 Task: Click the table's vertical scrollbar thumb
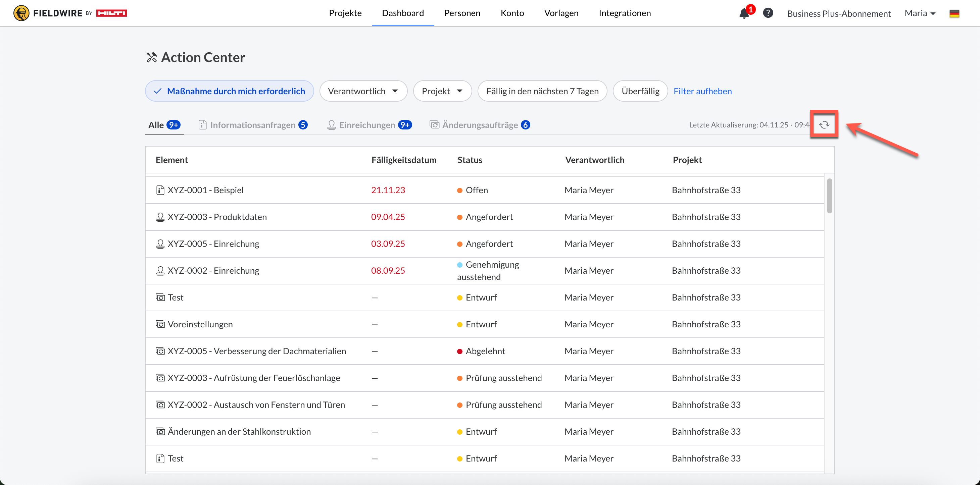[829, 196]
